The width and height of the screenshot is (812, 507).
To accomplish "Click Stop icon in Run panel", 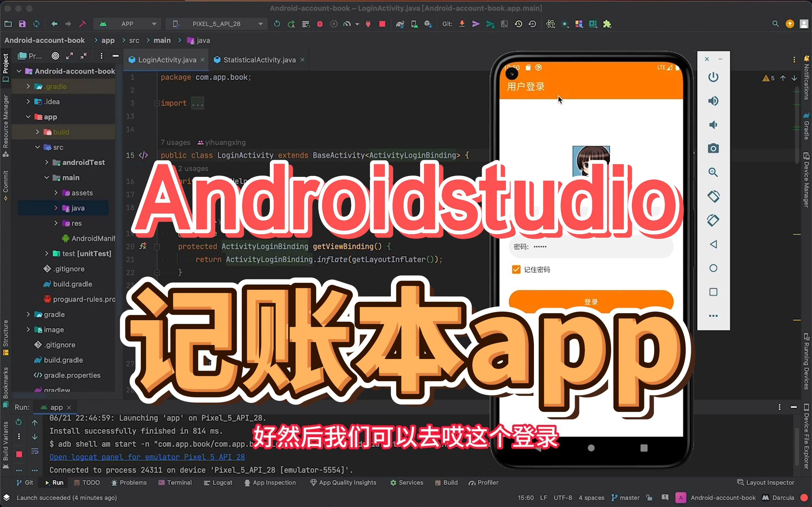I will (x=19, y=454).
